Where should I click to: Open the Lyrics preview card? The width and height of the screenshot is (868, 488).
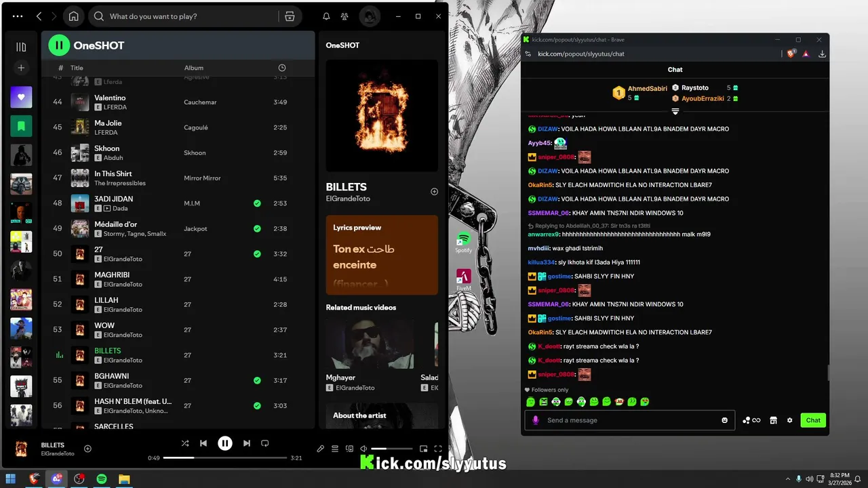click(382, 255)
